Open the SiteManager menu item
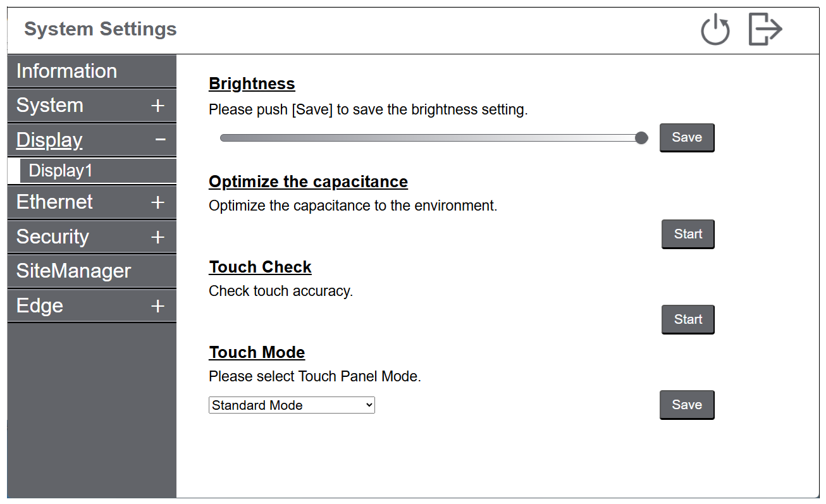The image size is (826, 504). tap(73, 271)
